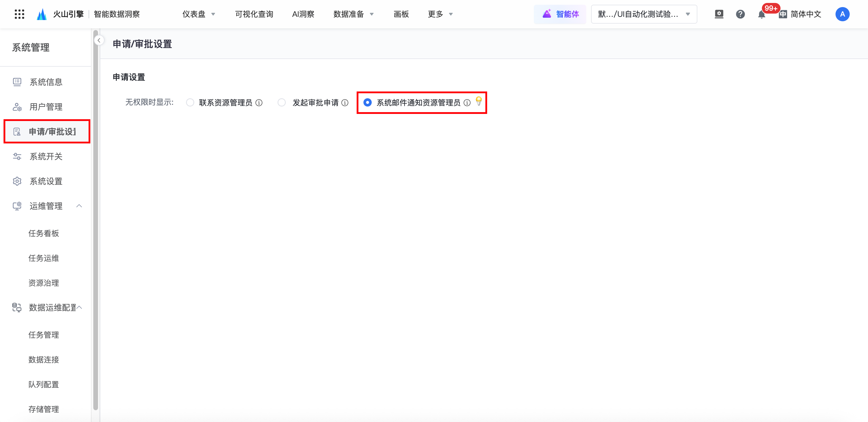Go to 系统开关 in sidebar
868x422 pixels.
(x=46, y=157)
